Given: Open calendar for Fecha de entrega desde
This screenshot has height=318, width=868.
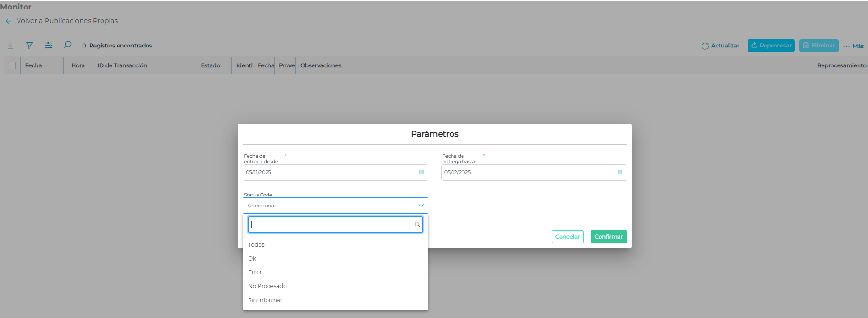Looking at the screenshot, I should click(421, 172).
